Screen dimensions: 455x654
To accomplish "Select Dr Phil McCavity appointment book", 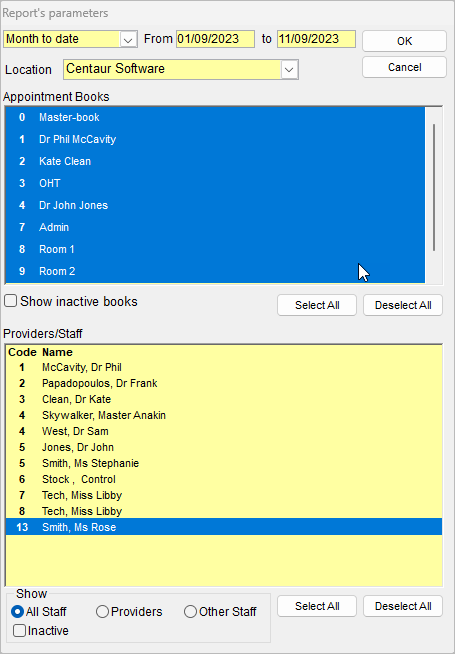I will click(215, 139).
